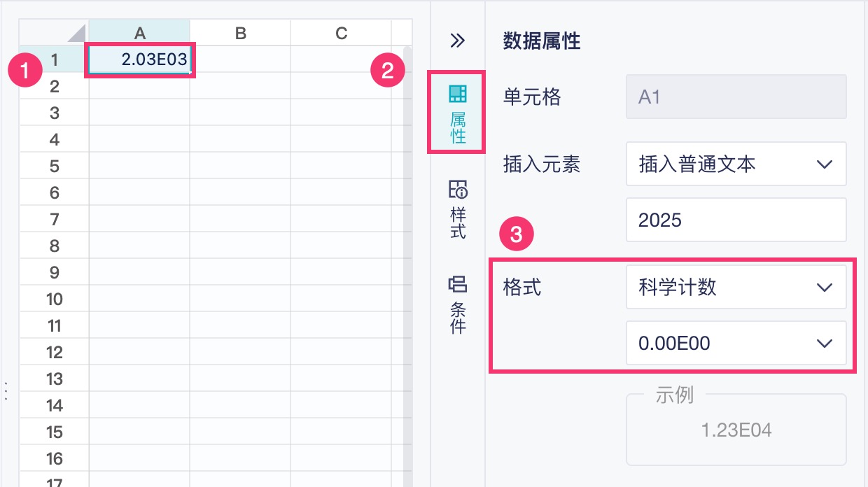Expand the 插入普通文本 dropdown
The width and height of the screenshot is (868, 487).
pos(736,164)
